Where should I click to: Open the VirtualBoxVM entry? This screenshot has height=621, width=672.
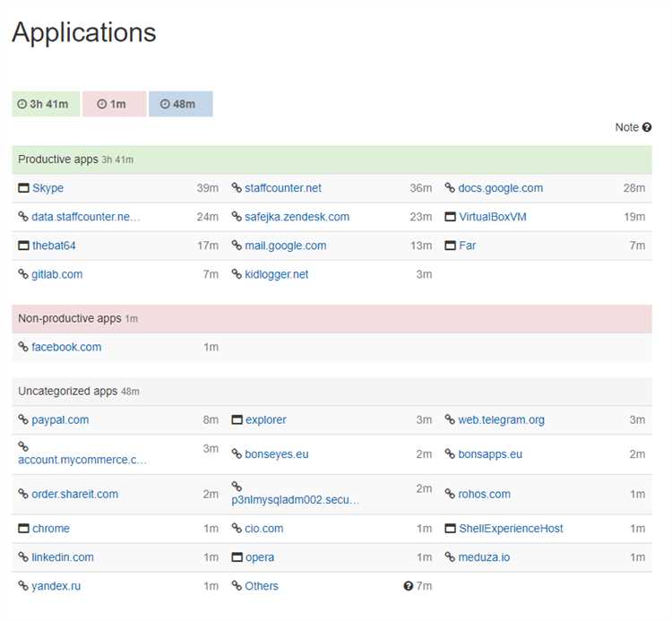tap(493, 217)
